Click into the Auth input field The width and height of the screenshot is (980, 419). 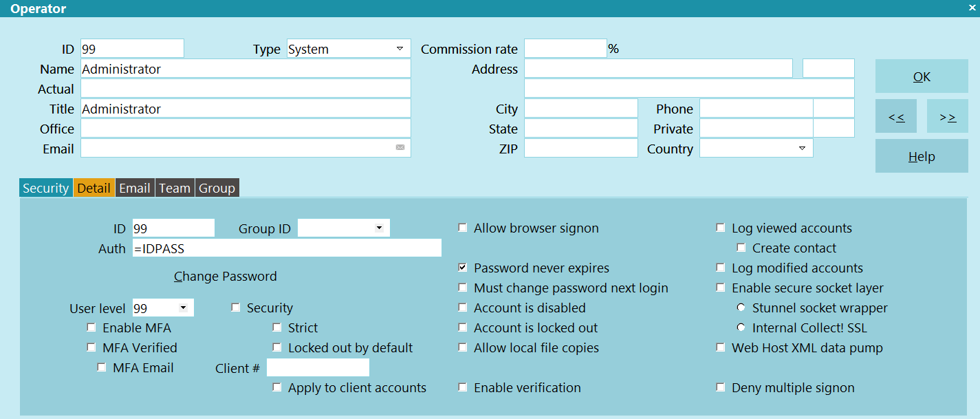click(287, 248)
